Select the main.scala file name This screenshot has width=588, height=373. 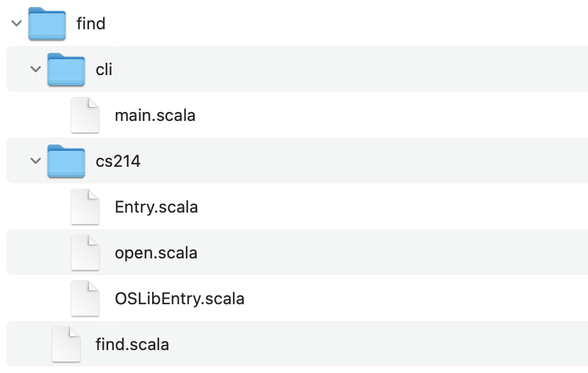(155, 115)
